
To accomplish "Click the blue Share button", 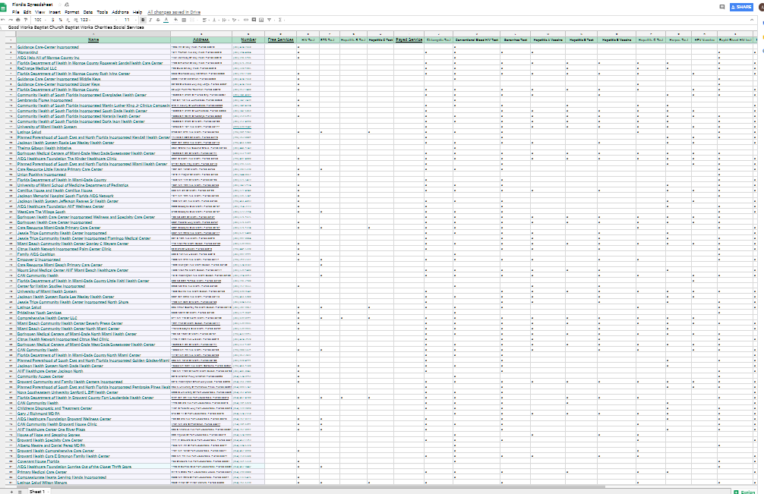I will [x=742, y=7].
